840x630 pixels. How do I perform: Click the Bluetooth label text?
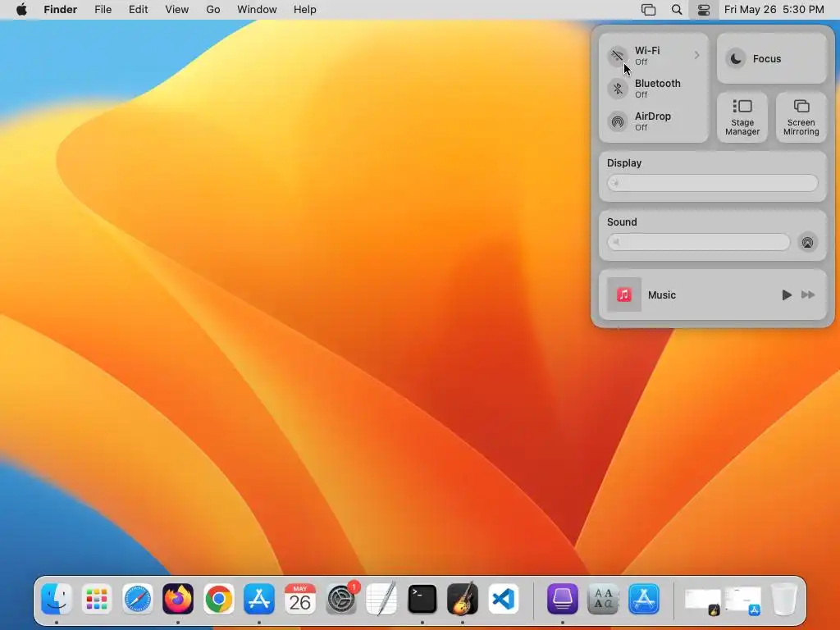point(657,83)
